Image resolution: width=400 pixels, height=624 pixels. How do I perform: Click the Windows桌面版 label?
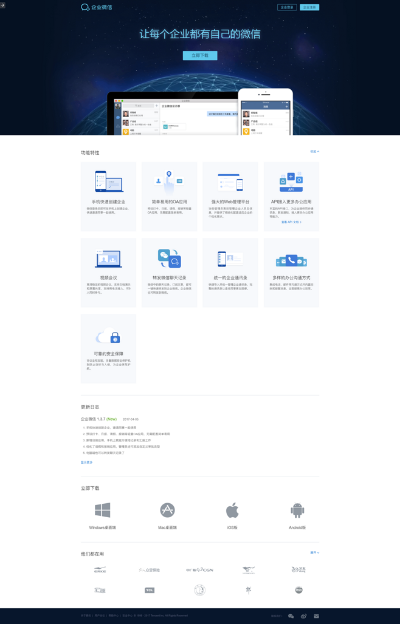[102, 528]
